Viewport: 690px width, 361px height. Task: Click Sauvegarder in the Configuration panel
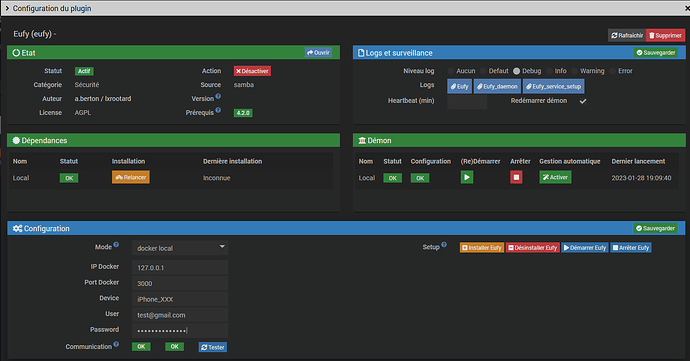coord(655,228)
